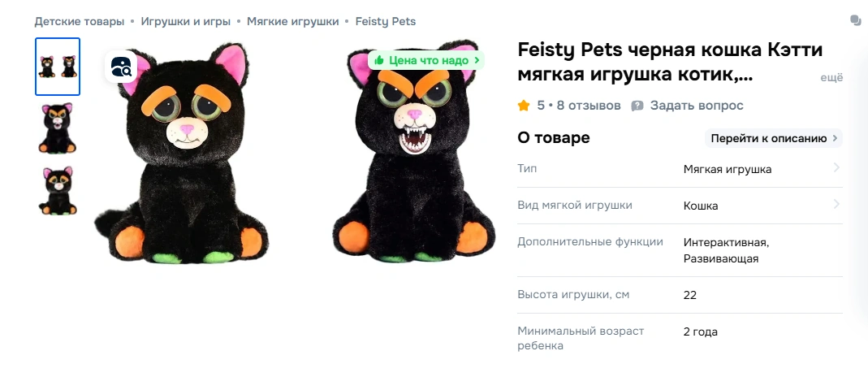Viewport: 868px width, 390px height.
Task: Select the second thumbnail of angry cat
Action: tap(58, 128)
